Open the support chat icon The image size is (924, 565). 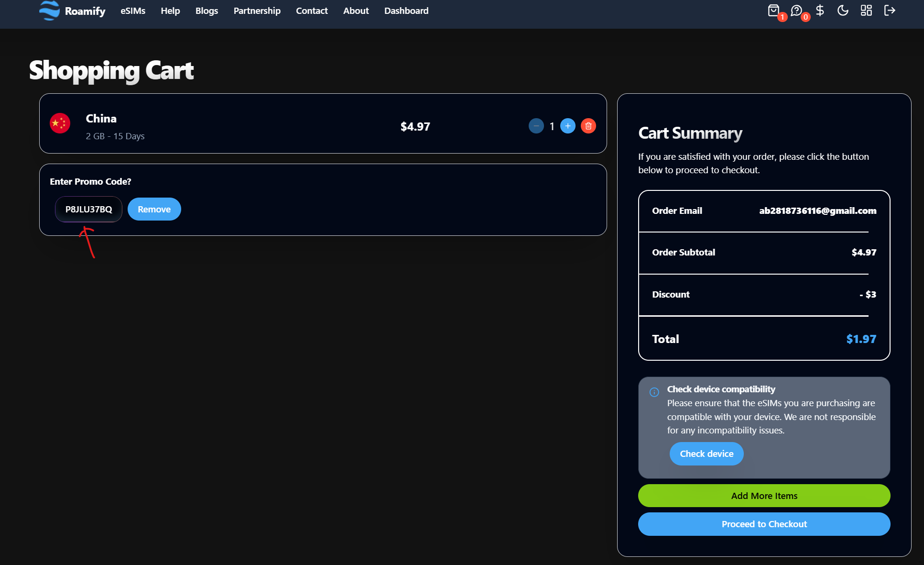point(796,11)
